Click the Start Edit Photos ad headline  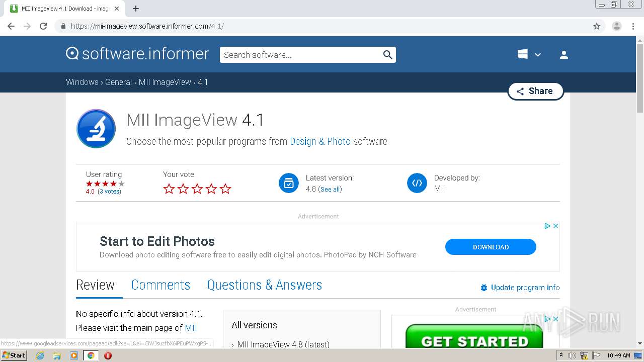click(157, 241)
